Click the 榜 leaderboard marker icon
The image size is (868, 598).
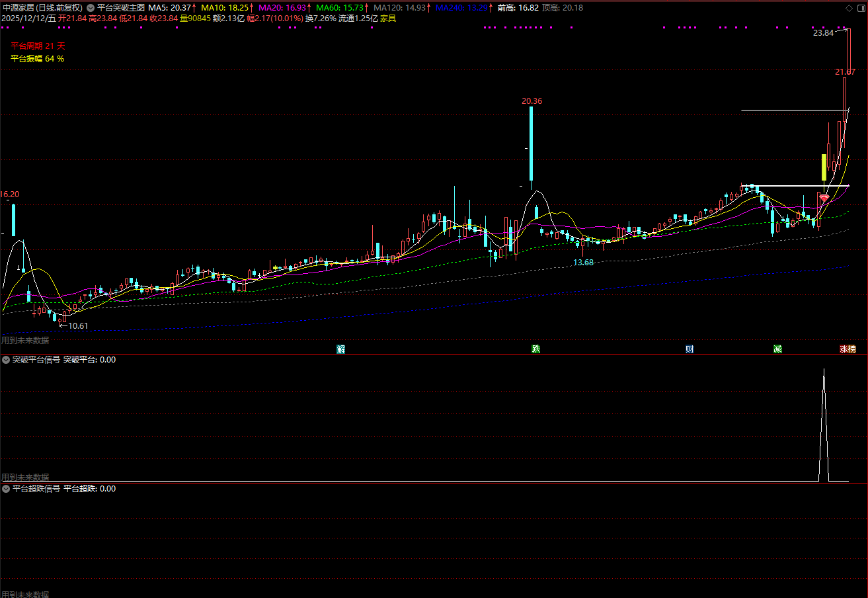(x=852, y=349)
